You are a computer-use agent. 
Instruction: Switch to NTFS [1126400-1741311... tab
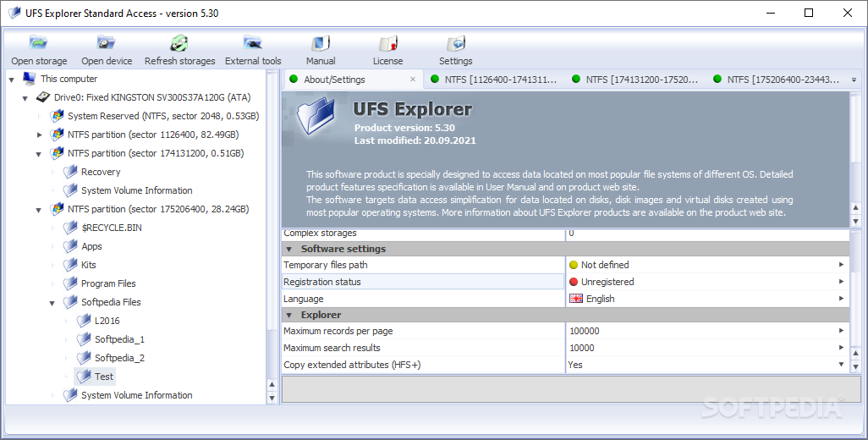pos(493,80)
